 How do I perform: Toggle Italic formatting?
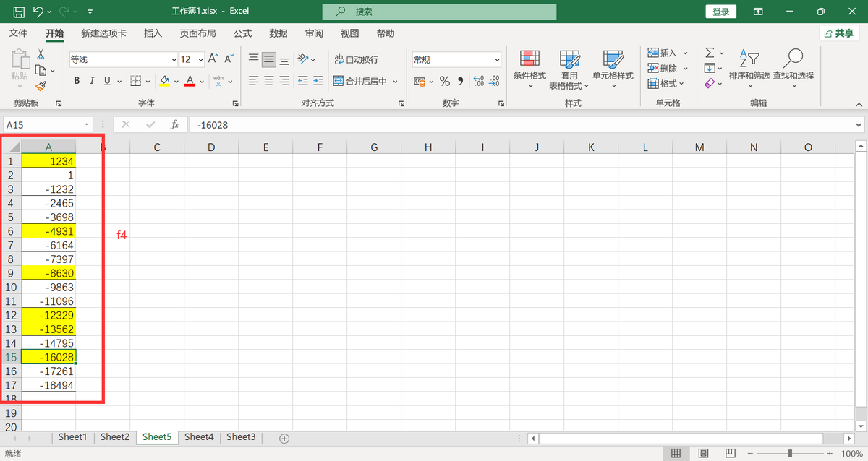point(93,81)
